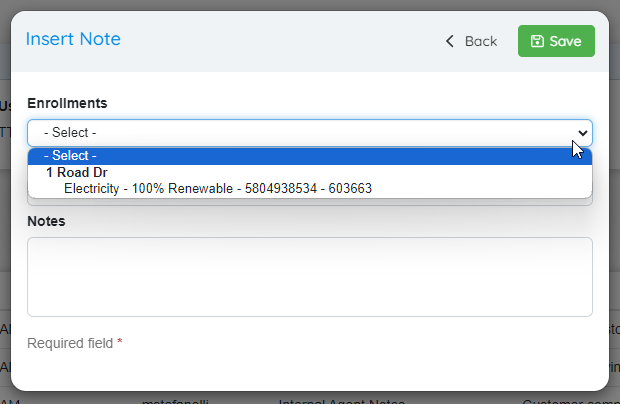Click the Notes field label
Image resolution: width=620 pixels, height=404 pixels.
click(46, 221)
